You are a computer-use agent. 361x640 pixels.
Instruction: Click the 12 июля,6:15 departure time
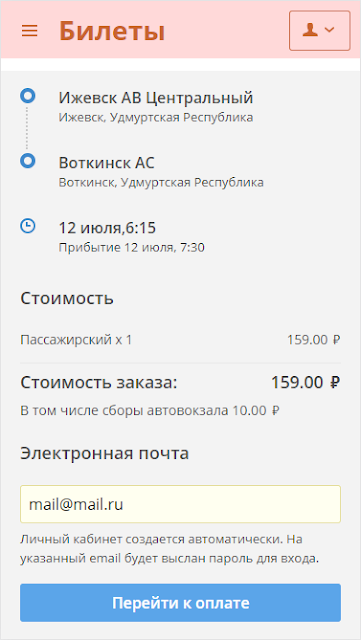pyautogui.click(x=107, y=228)
